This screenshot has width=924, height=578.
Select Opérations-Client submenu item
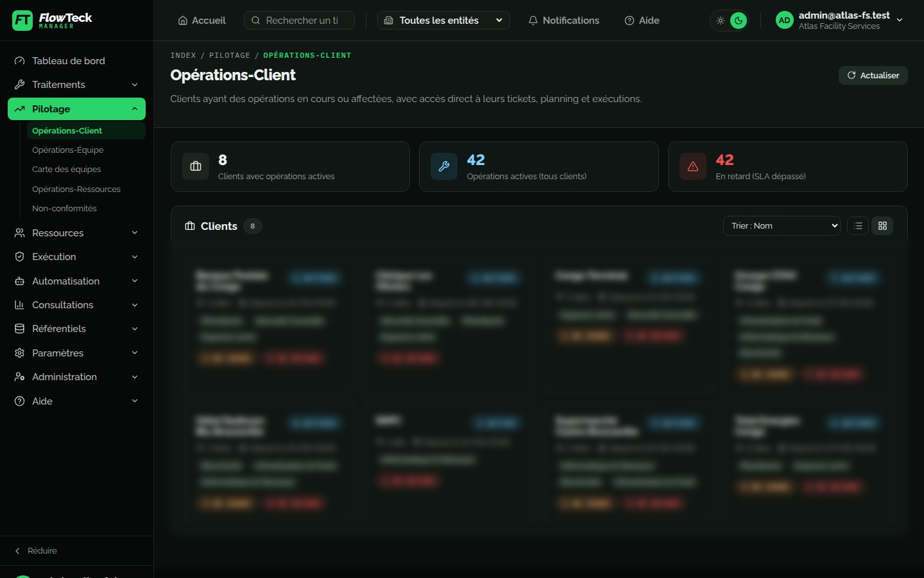pos(86,130)
